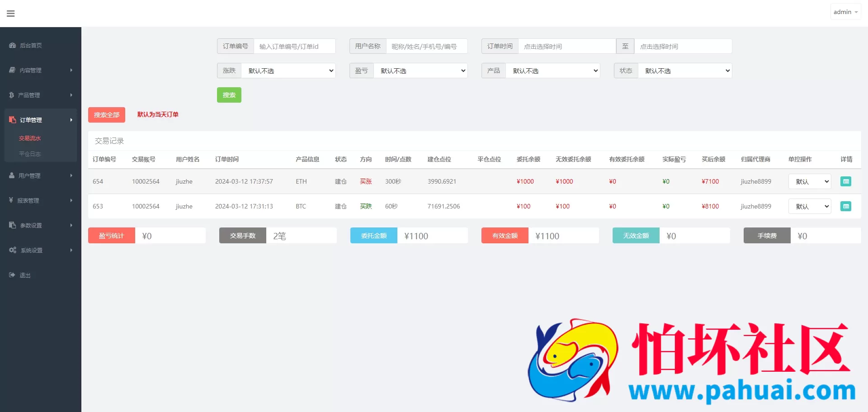
Task: Open 用户管理 via the user icon
Action: [12, 175]
